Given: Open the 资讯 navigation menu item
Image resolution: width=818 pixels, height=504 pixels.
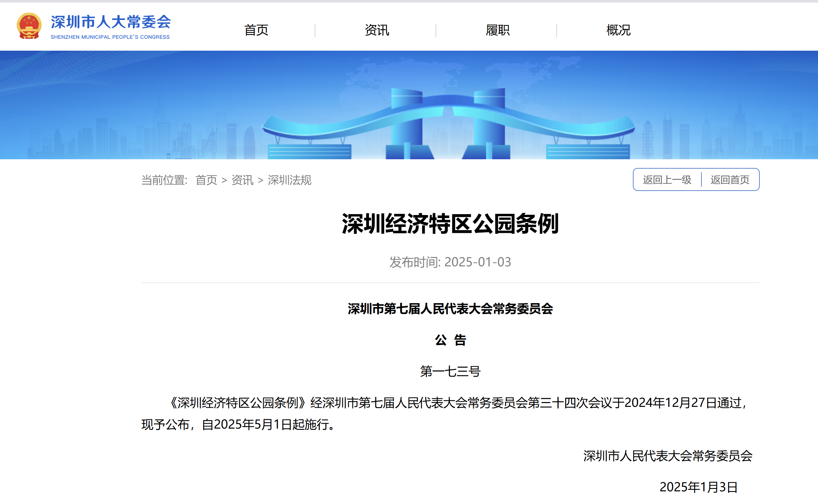Looking at the screenshot, I should pos(377,30).
